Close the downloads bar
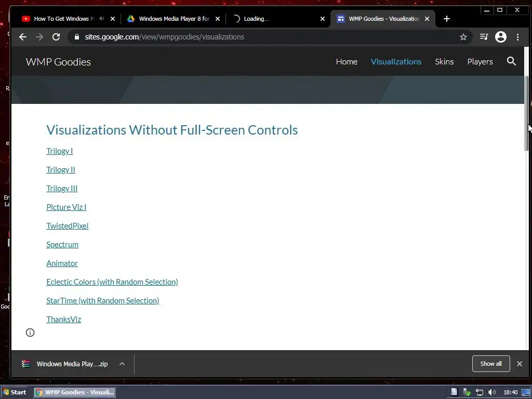This screenshot has height=399, width=532. [519, 364]
